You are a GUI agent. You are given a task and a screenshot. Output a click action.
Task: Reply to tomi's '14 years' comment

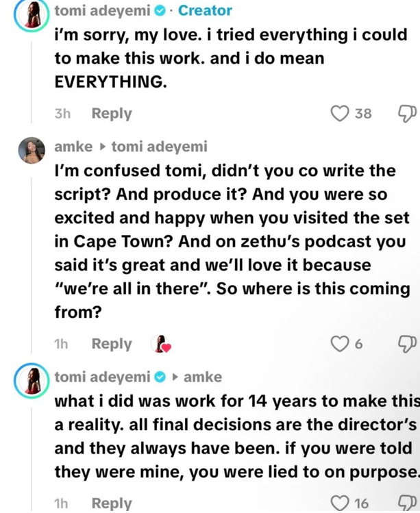coord(112,503)
